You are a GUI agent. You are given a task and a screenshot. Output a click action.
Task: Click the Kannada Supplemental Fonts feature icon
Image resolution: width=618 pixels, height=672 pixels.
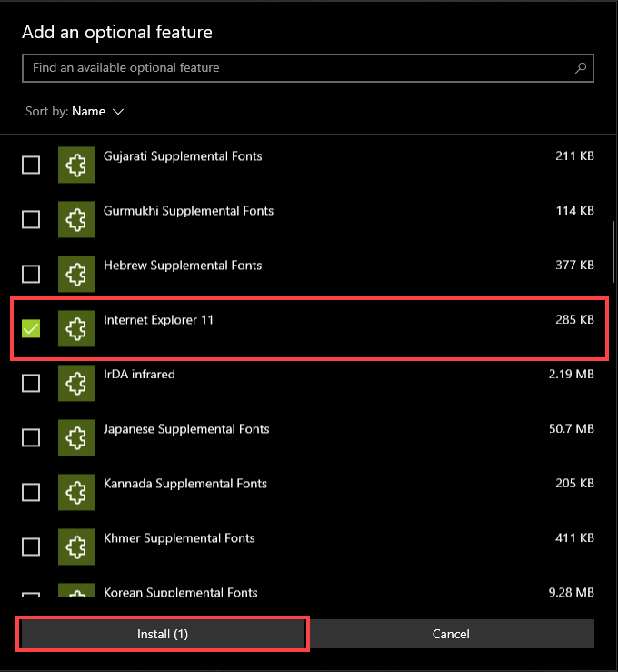pyautogui.click(x=76, y=492)
